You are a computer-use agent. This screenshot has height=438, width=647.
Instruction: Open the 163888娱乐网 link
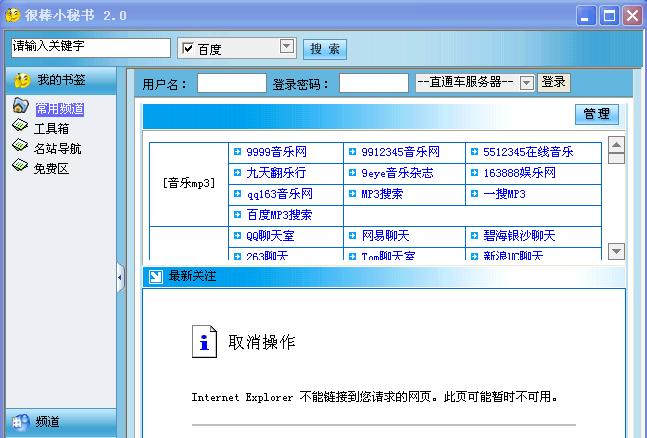pyautogui.click(x=519, y=173)
